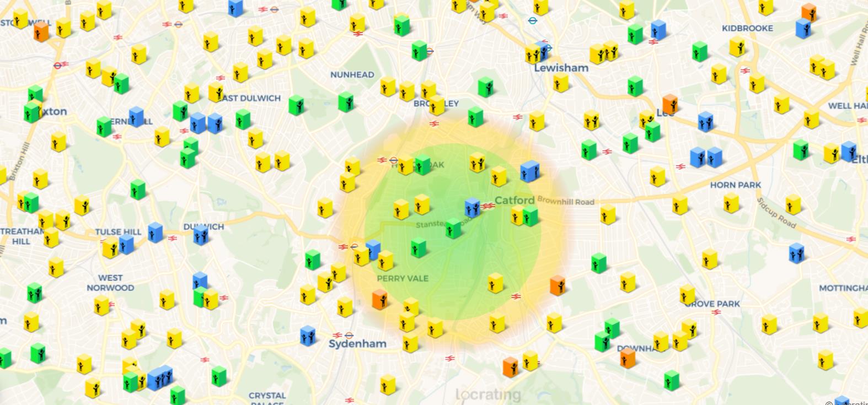Select the blue marker under the Dulwich label
Screen dimensions: 868x405
[201, 236]
